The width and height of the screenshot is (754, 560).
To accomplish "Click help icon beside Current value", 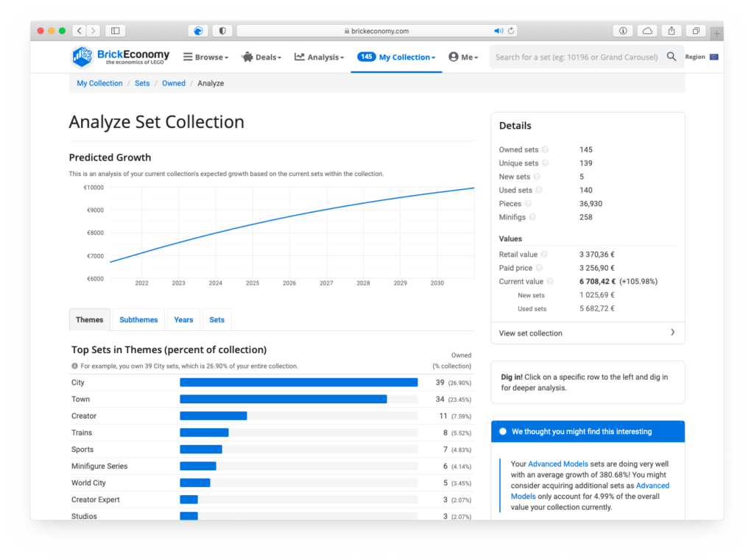I will tap(549, 282).
